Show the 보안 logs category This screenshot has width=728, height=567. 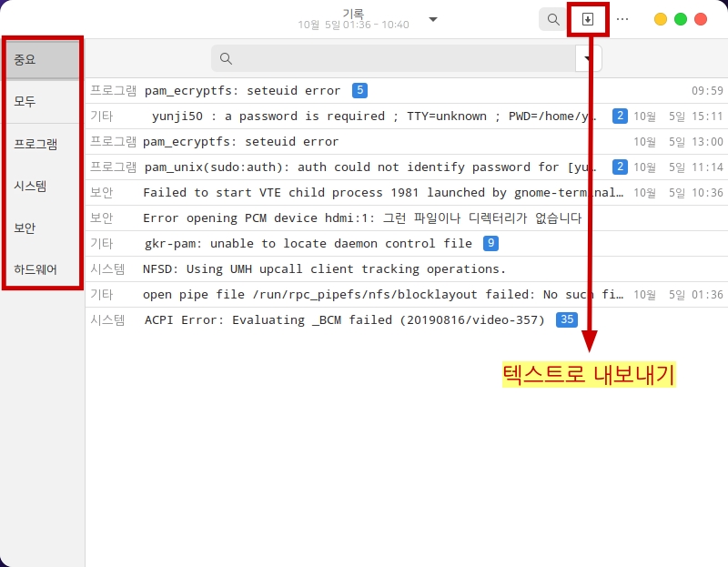click(x=43, y=228)
